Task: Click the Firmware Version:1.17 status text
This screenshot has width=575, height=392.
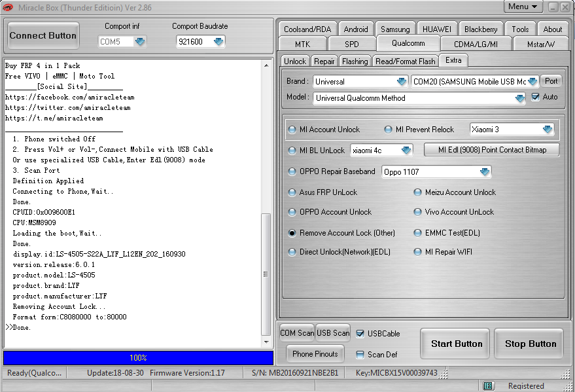Action: [187, 373]
